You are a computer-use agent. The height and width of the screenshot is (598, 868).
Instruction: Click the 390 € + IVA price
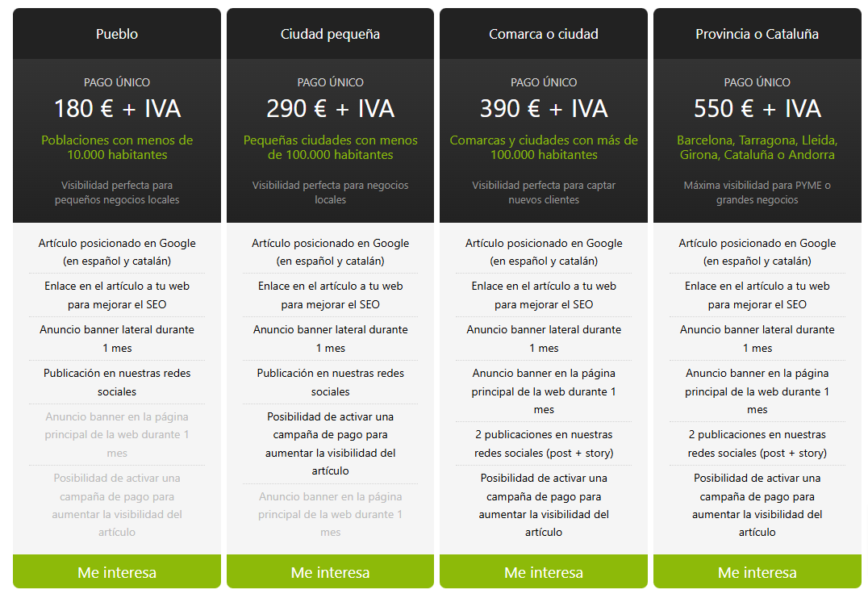(x=544, y=109)
